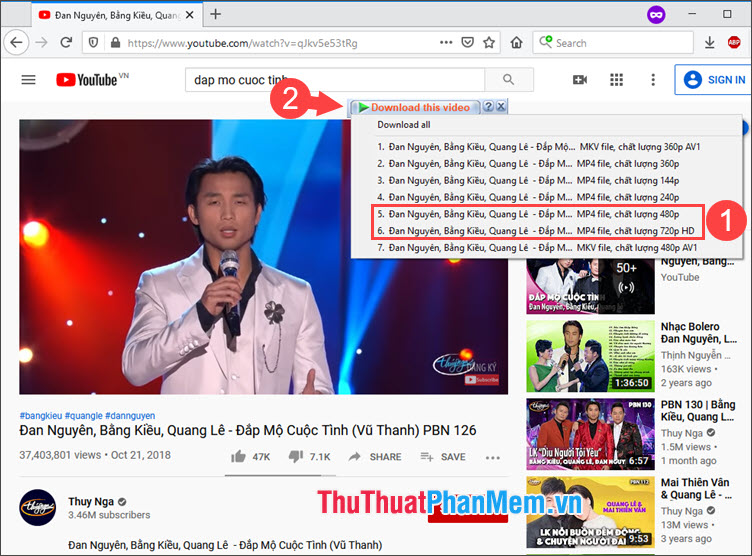The image size is (752, 556).
Task: Open the Firefox downloads arrow
Action: (710, 43)
